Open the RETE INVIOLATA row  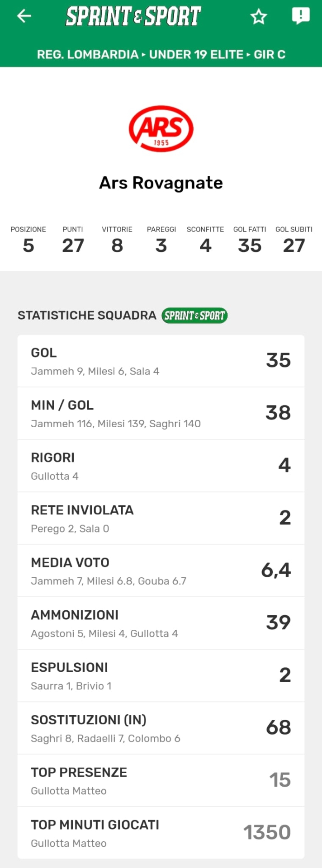pos(161,519)
